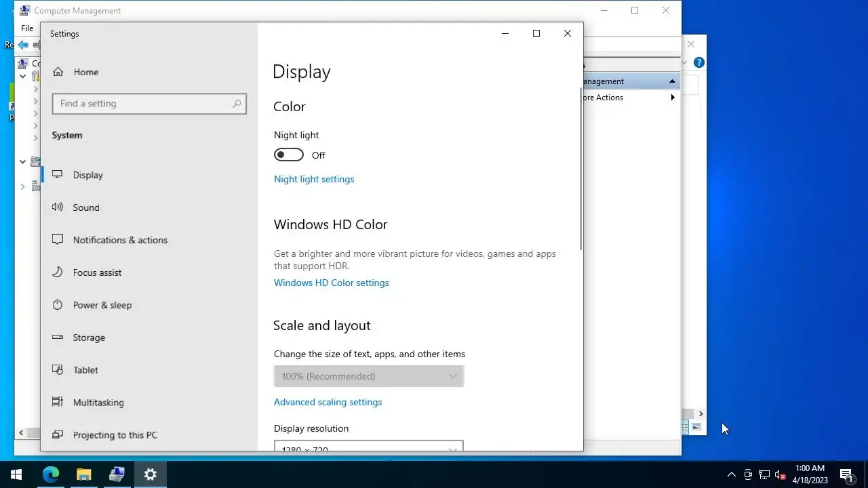Expand the More Actions submenu arrow
Image resolution: width=868 pixels, height=488 pixels.
pyautogui.click(x=673, y=98)
